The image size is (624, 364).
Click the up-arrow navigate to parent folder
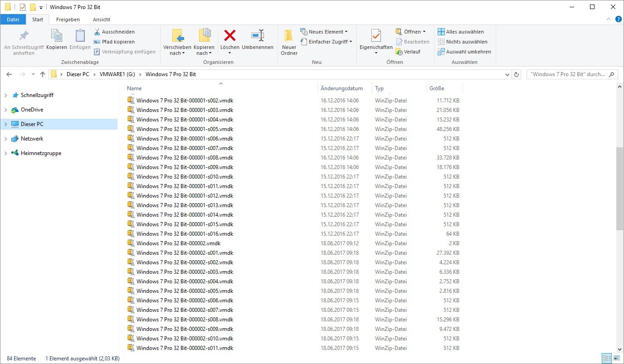pos(43,74)
